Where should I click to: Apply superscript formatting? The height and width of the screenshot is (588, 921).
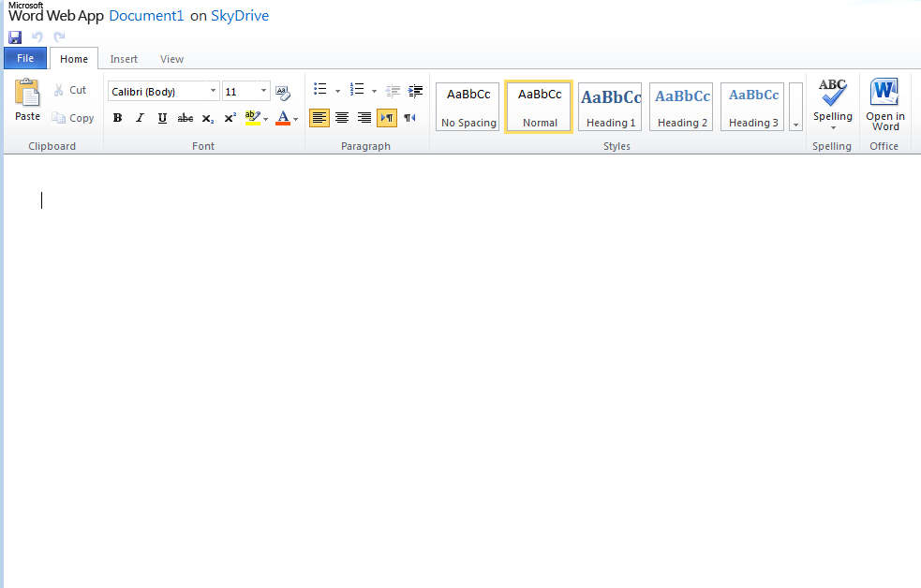[230, 118]
